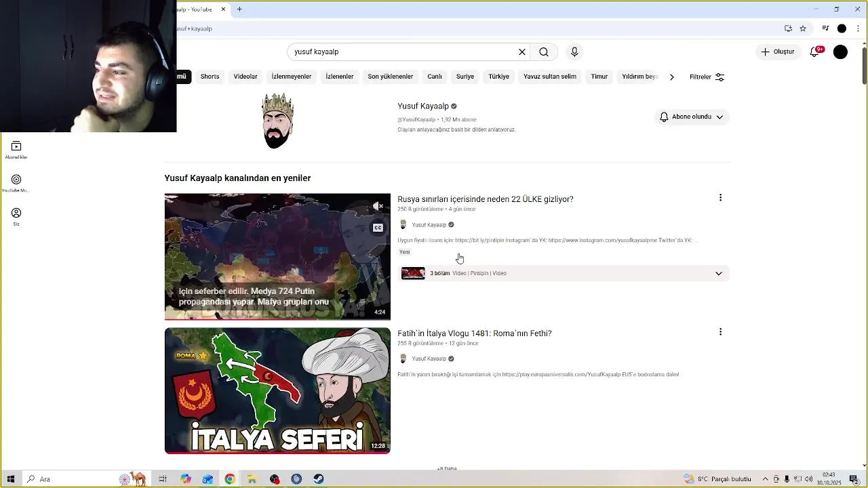Select the İzlenenler filter chip
Screen dimensions: 868x488
[x=340, y=77]
